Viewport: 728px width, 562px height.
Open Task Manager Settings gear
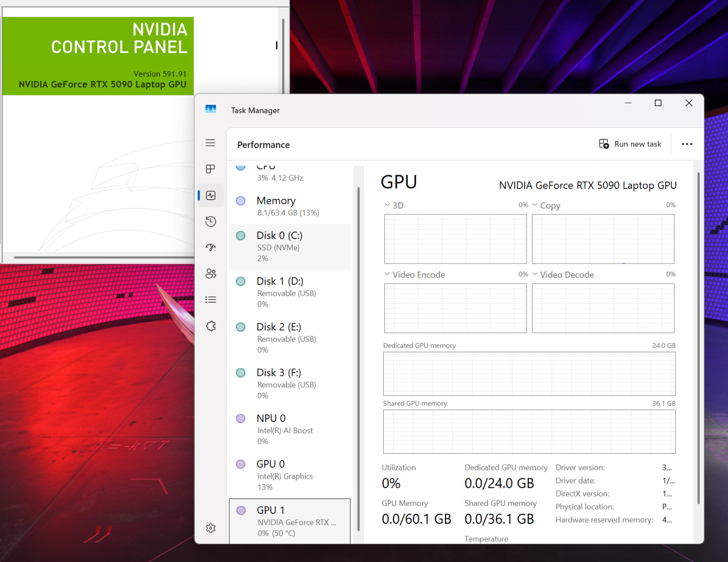211,528
